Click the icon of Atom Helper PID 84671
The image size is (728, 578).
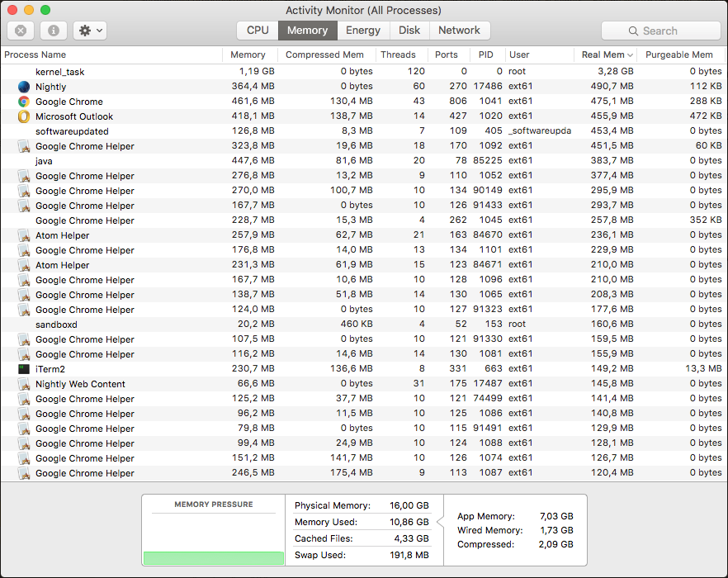click(24, 265)
